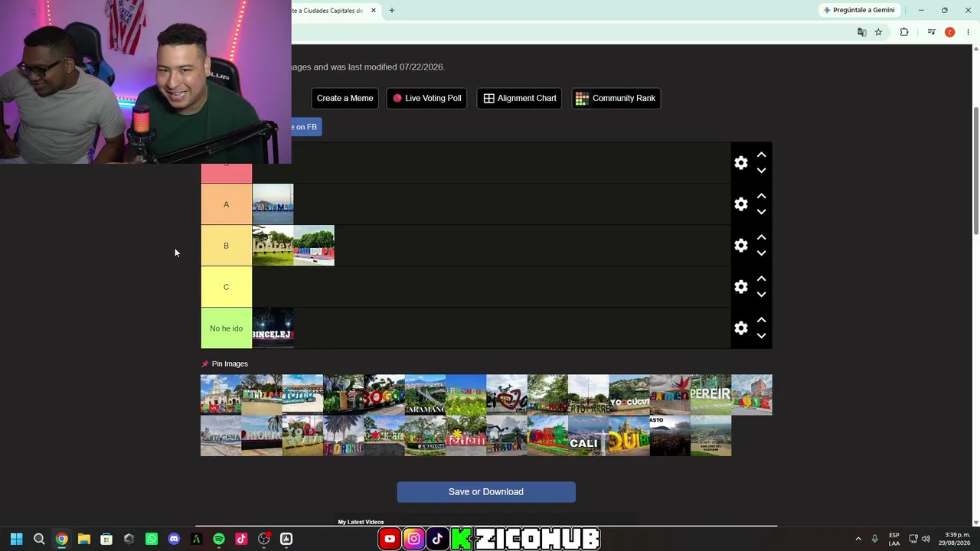Click the Pin Images option
980x551 pixels.
pyautogui.click(x=224, y=364)
